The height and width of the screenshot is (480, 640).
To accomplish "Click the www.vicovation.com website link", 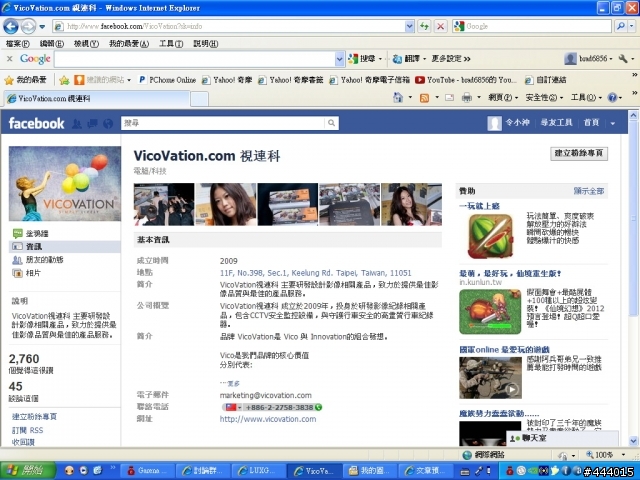I will tap(268, 419).
